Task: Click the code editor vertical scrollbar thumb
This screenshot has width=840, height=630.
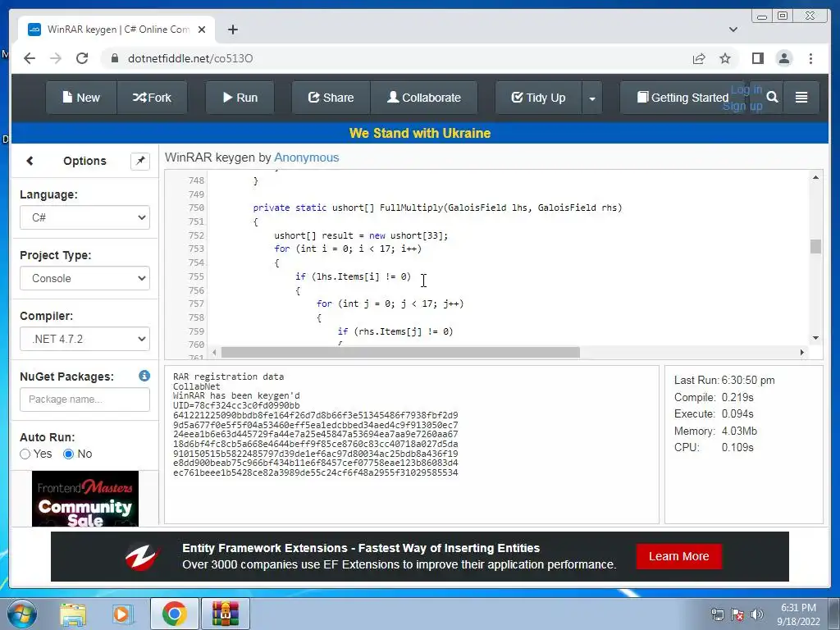Action: coord(815,246)
